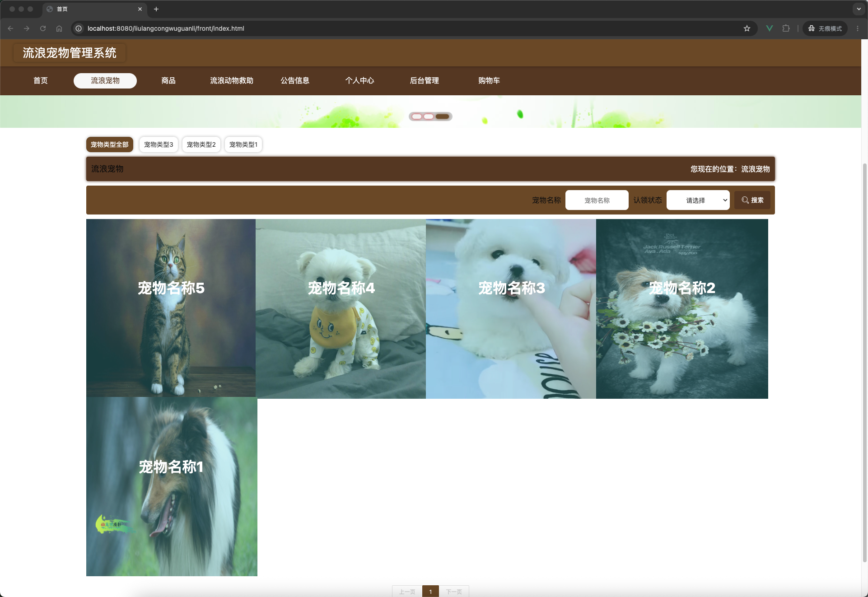Click the address bar URL
Screen dimensions: 868x597
(x=166, y=28)
